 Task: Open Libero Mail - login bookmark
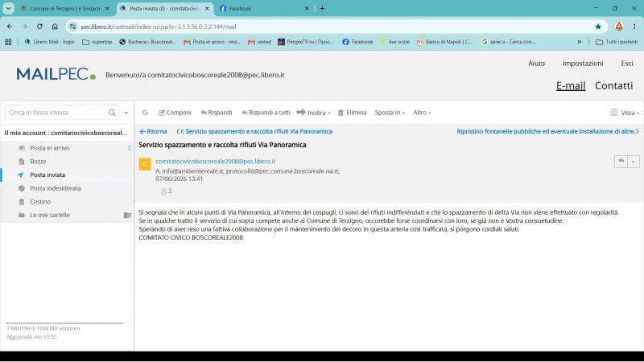(x=49, y=42)
